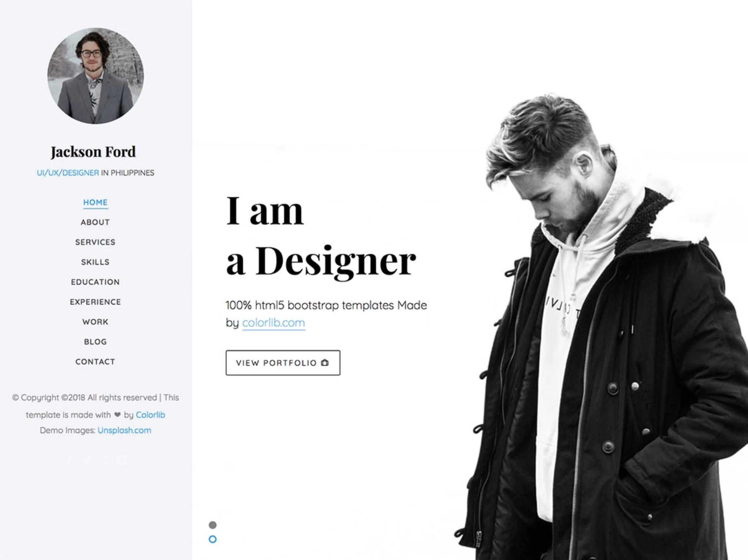Go to the About section
The width and height of the screenshot is (748, 560).
95,222
